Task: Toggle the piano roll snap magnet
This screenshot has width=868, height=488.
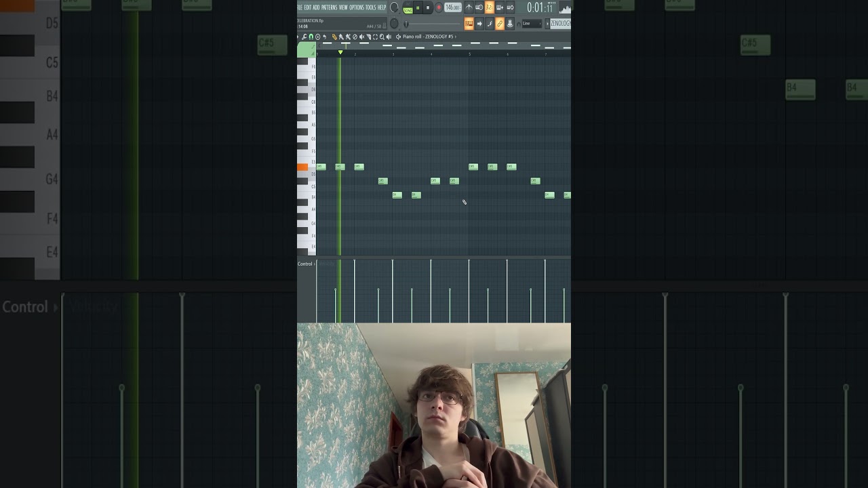Action: 311,37
